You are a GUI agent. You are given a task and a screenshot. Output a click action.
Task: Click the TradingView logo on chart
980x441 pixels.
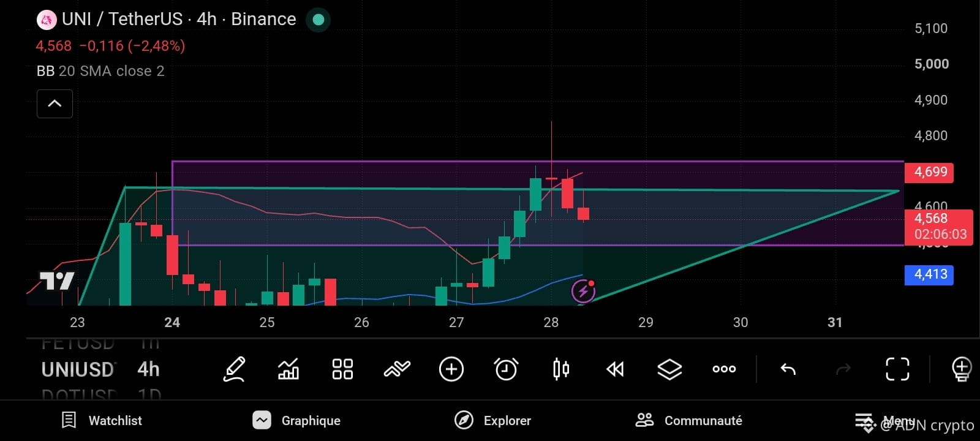(57, 281)
